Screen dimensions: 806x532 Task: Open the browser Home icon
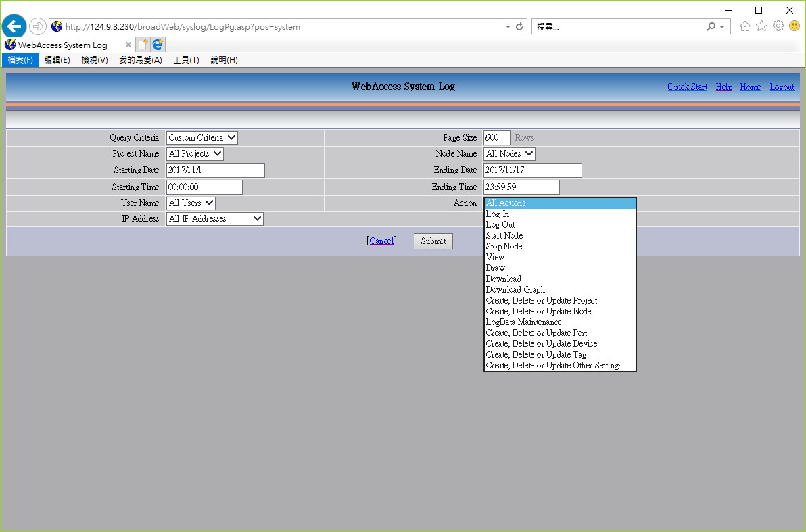pyautogui.click(x=745, y=26)
